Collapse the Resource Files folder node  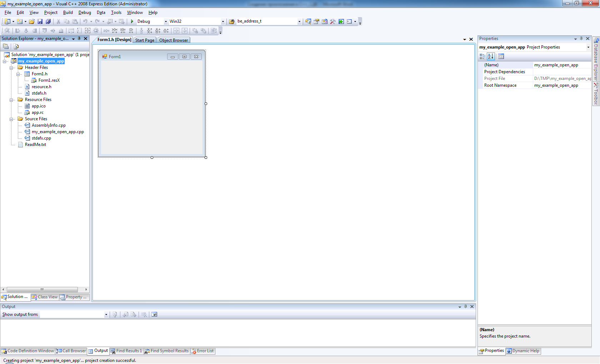11,100
